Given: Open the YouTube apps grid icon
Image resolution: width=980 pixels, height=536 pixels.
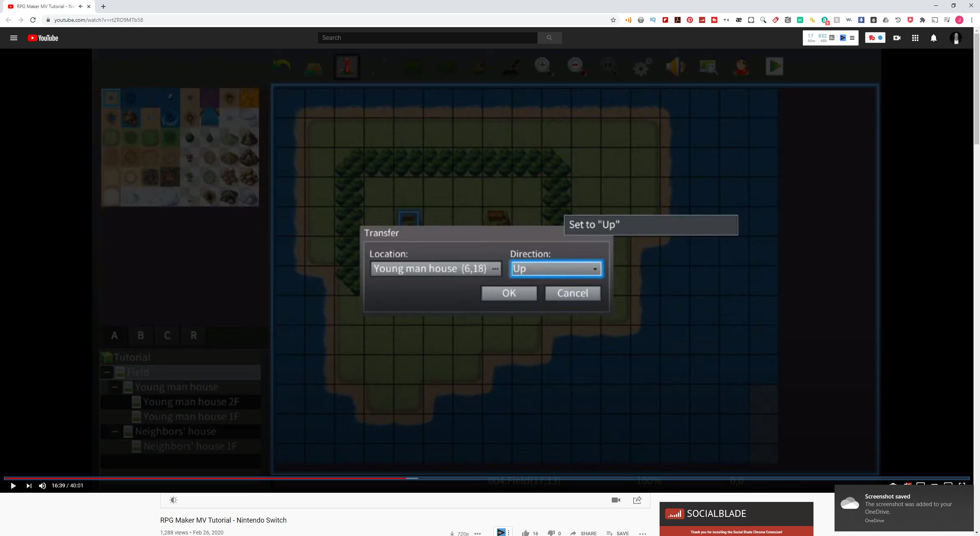Looking at the screenshot, I should click(915, 38).
